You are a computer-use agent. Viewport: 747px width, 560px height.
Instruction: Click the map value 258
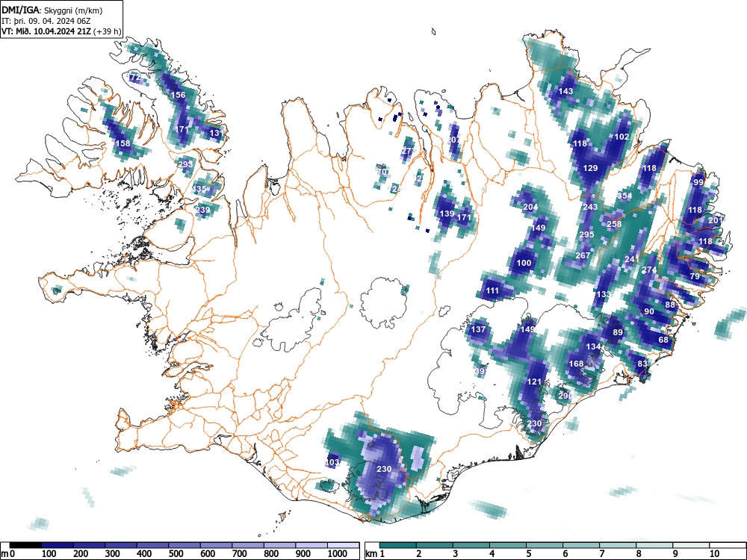(614, 224)
